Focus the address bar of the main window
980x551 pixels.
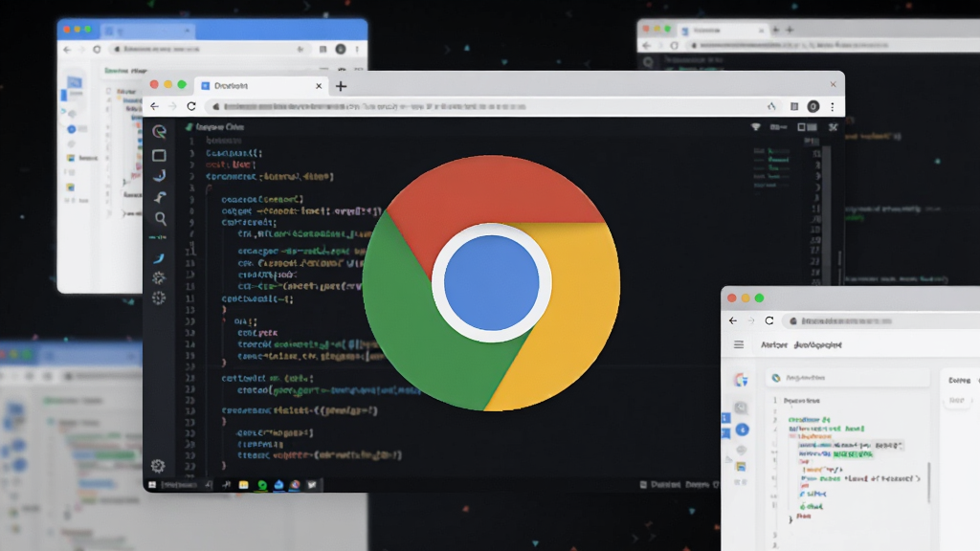pos(494,107)
